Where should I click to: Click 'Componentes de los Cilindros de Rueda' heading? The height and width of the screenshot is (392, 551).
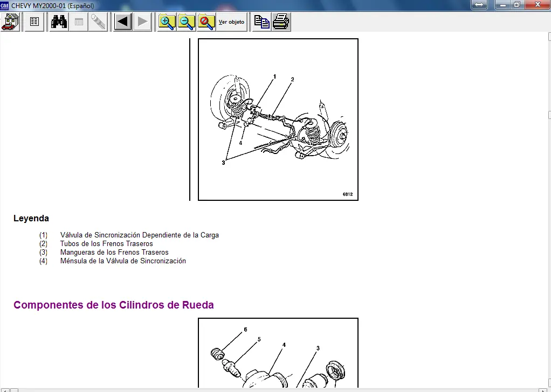114,305
